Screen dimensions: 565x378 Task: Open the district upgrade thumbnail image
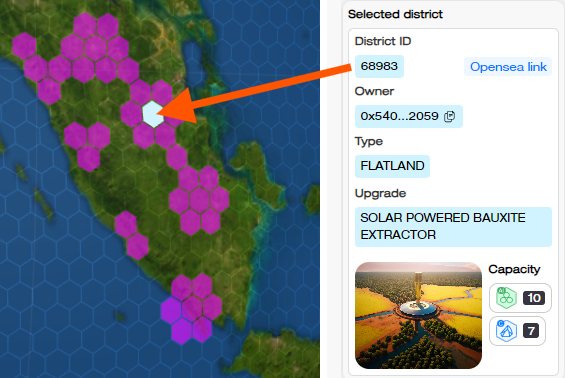[x=418, y=315]
